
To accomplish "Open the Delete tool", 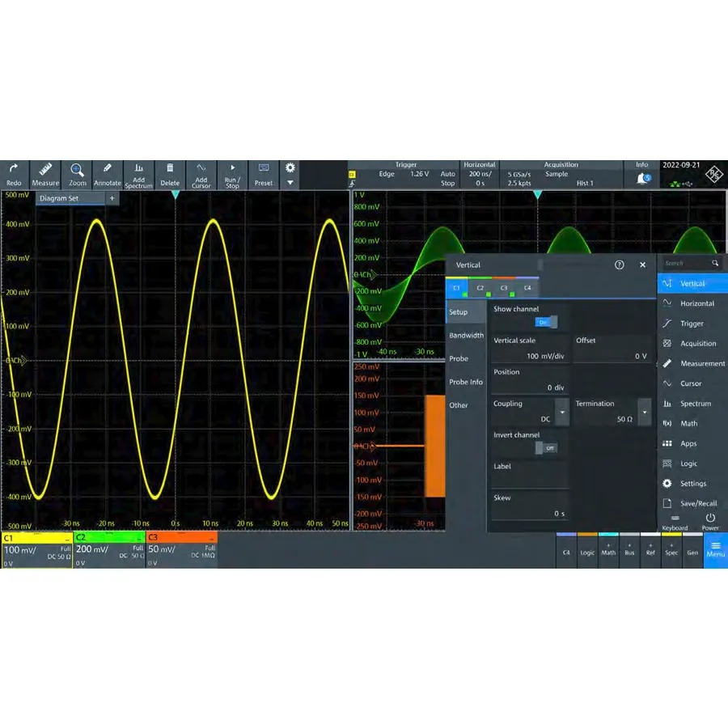I will pyautogui.click(x=170, y=175).
